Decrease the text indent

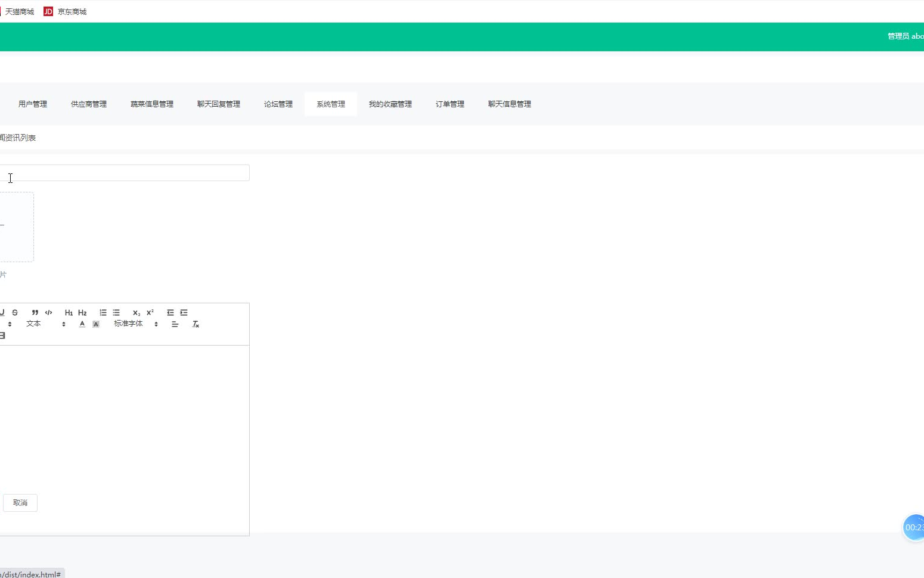coord(170,313)
